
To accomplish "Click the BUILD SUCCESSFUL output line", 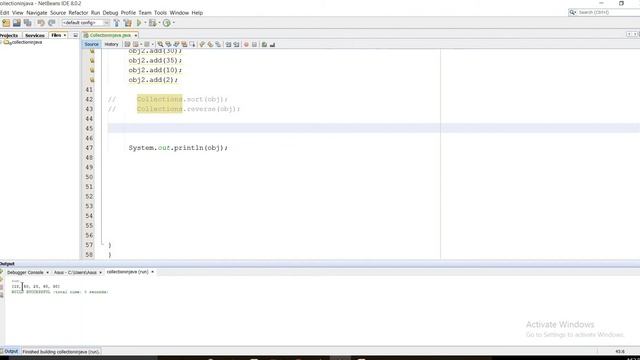I will pos(60,292).
